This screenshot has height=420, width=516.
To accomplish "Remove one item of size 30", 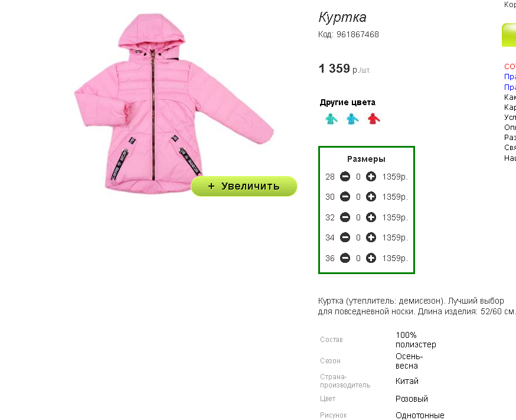I will pyautogui.click(x=345, y=197).
